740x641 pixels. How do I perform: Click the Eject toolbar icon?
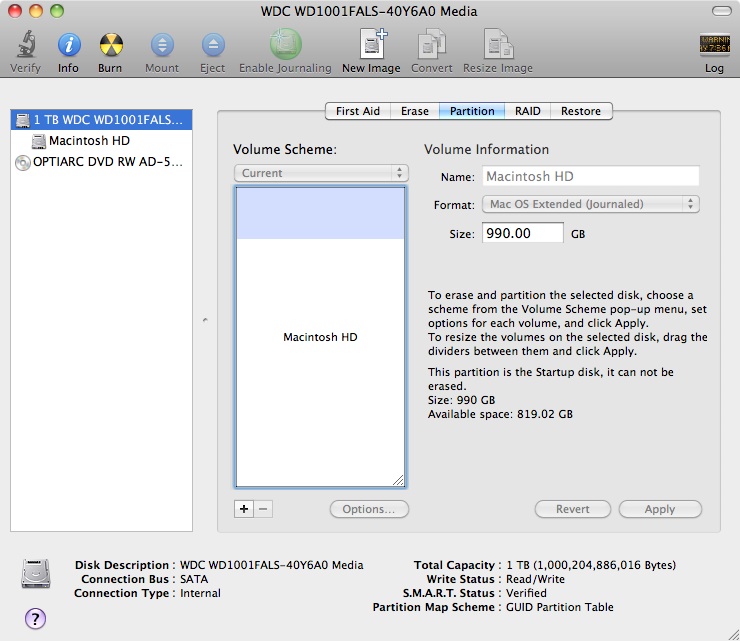[x=212, y=45]
